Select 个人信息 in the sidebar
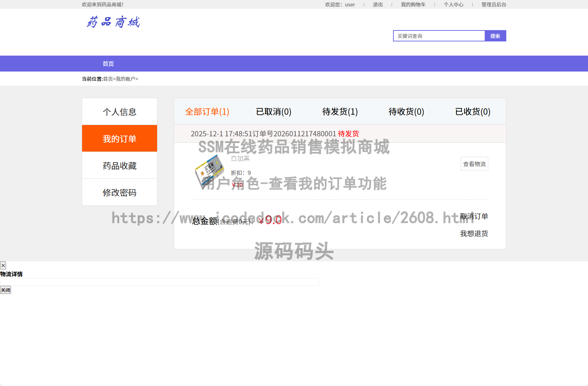This screenshot has height=386, width=588. 119,112
